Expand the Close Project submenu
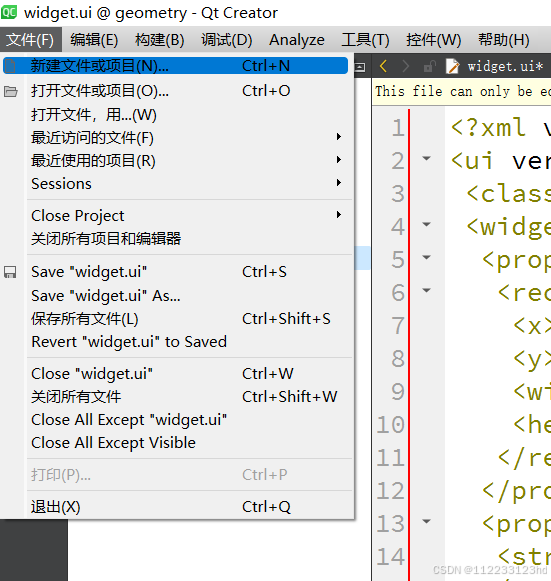 tap(175, 216)
